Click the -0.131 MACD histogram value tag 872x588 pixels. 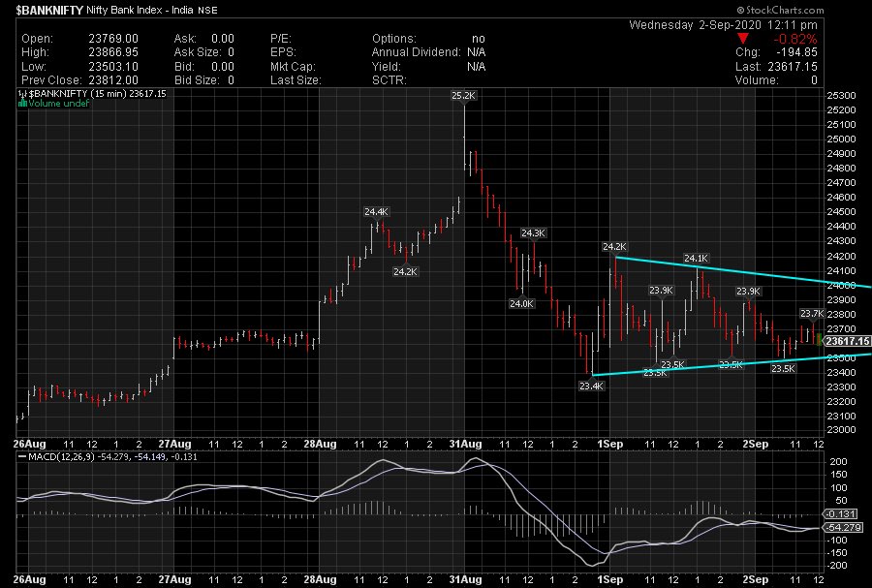842,513
